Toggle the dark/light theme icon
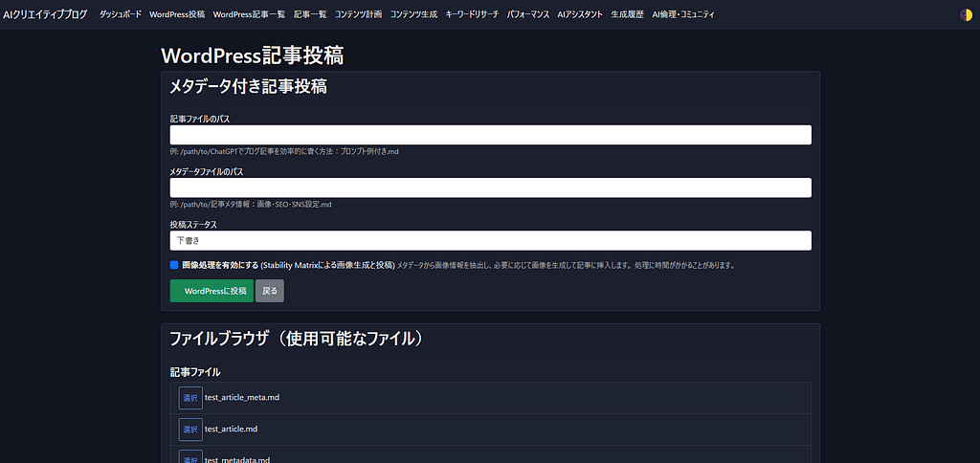The height and width of the screenshot is (463, 980). pos(966,14)
